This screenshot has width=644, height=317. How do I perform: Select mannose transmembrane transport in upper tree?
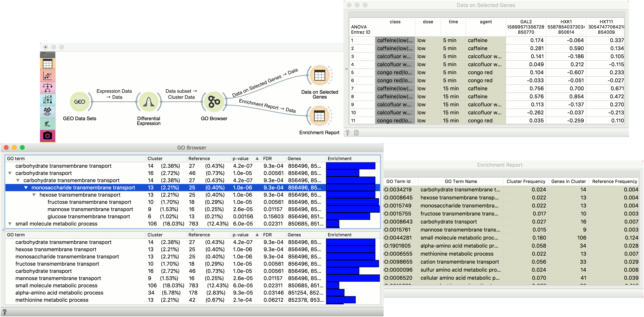coord(193,209)
